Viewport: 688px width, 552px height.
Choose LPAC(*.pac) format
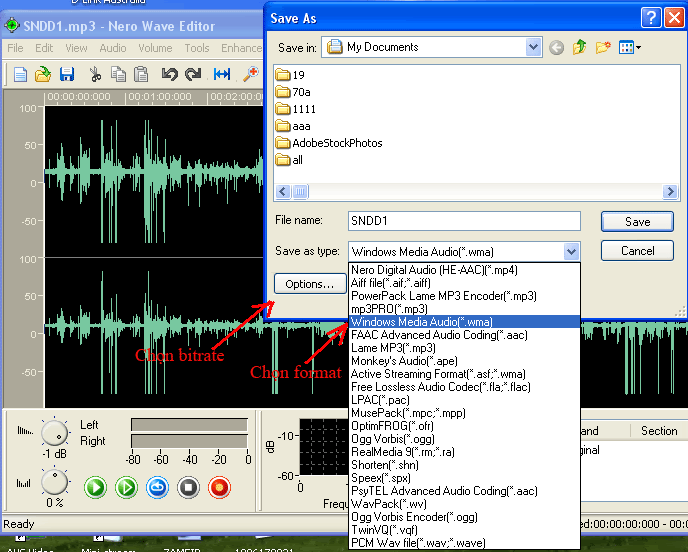point(464,400)
